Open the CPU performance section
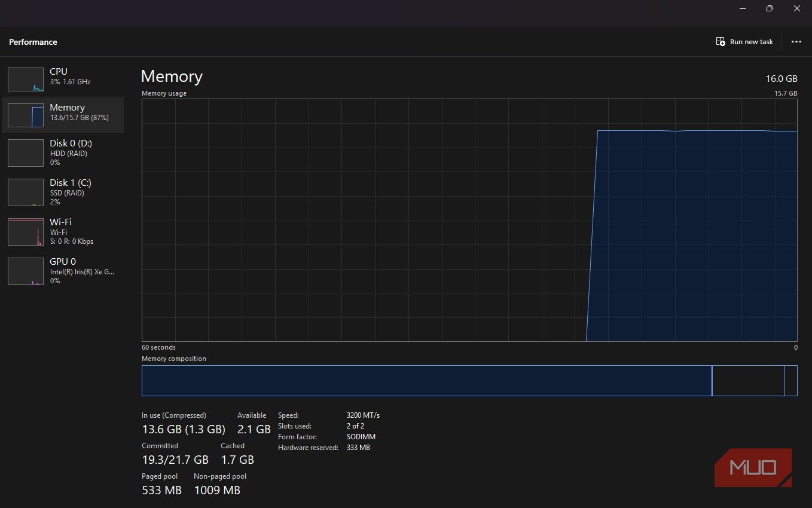The height and width of the screenshot is (508, 812). [x=63, y=79]
